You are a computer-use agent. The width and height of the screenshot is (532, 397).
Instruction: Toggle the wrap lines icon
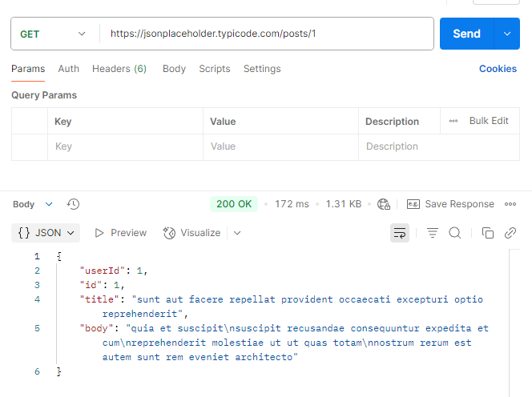point(400,233)
